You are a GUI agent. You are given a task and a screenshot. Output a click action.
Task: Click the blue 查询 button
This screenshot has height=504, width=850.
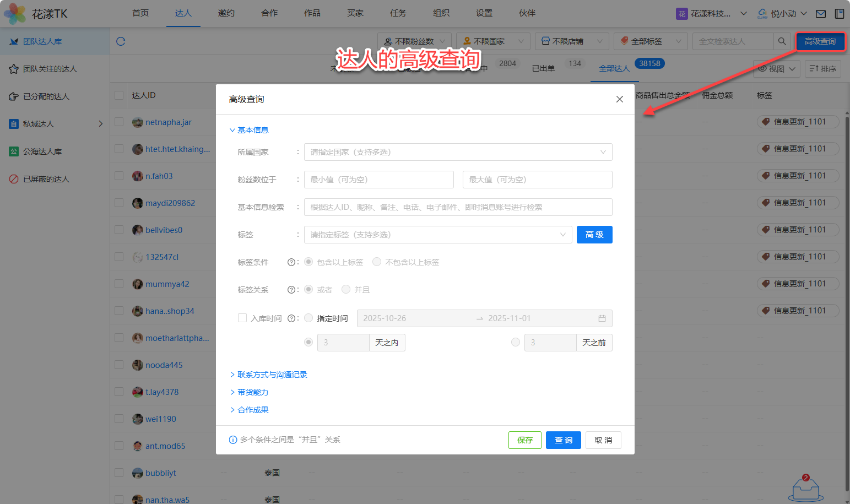pos(563,440)
